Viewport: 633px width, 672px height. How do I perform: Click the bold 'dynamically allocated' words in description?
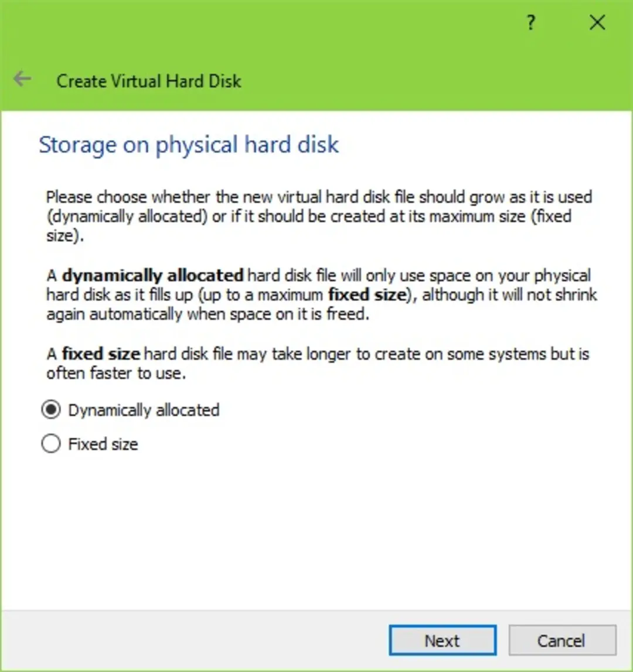tap(153, 275)
